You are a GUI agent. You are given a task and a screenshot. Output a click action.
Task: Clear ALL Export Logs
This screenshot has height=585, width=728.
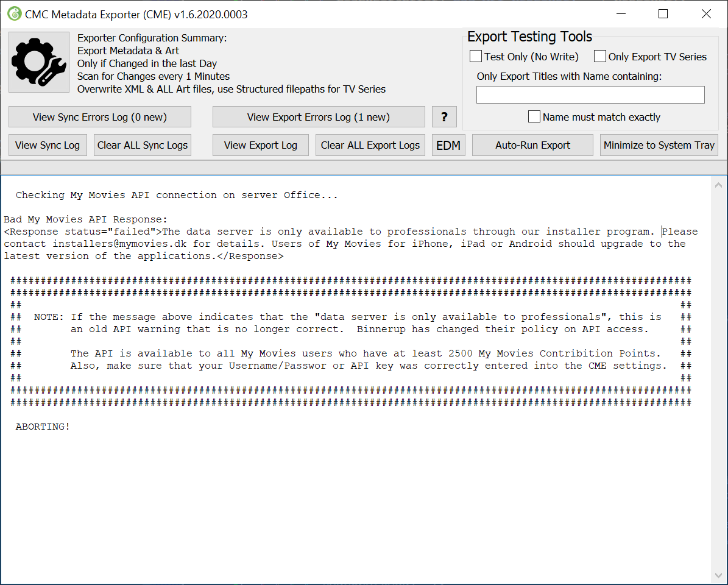point(370,145)
